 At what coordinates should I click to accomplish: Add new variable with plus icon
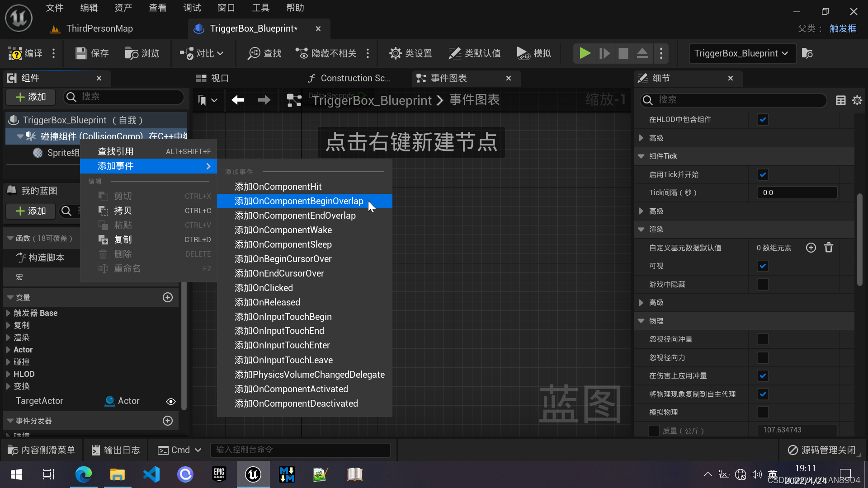(168, 297)
